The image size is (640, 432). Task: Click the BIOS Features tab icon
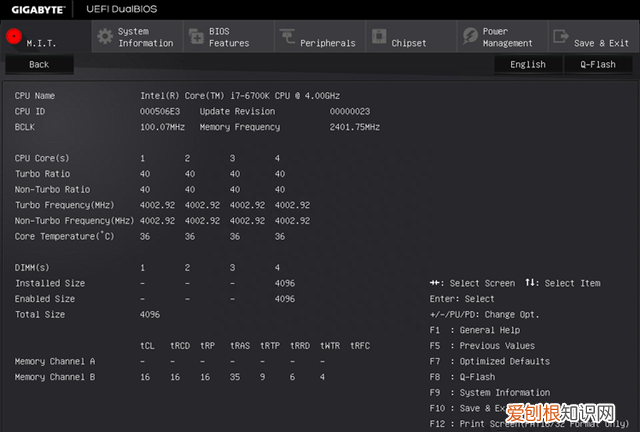click(x=195, y=37)
